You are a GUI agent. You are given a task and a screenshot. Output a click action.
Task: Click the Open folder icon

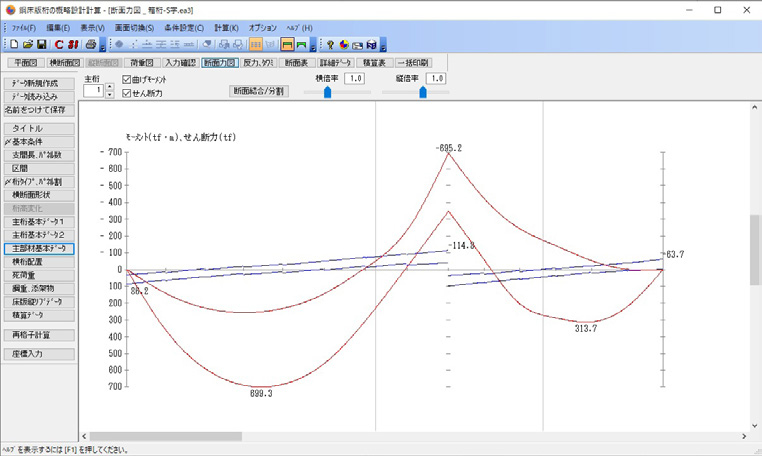(28, 45)
